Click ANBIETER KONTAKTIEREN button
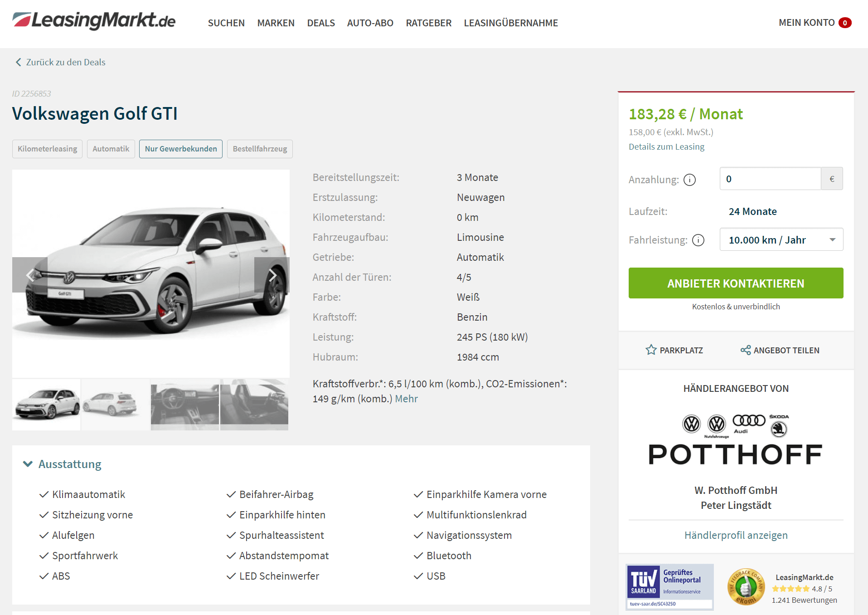This screenshot has height=615, width=868. point(736,283)
